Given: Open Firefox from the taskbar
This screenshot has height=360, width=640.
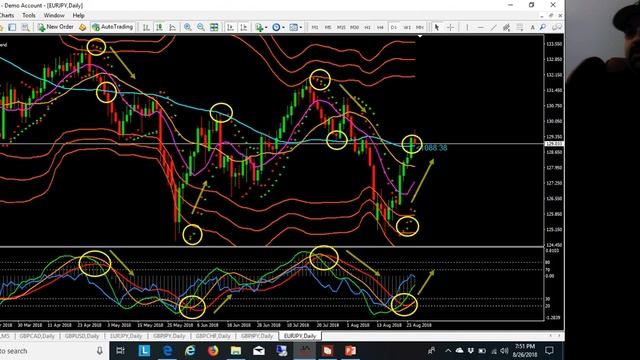Looking at the screenshot, I should click(213, 351).
